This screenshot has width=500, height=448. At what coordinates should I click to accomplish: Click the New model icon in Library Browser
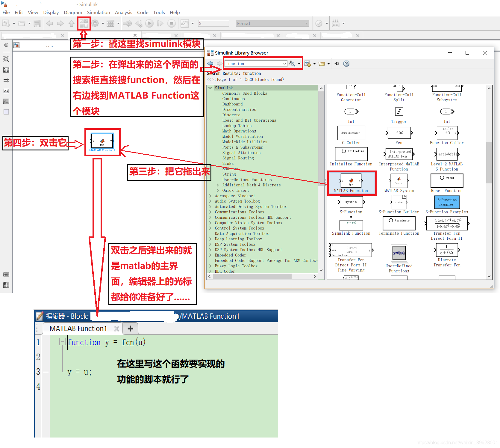[x=307, y=64]
